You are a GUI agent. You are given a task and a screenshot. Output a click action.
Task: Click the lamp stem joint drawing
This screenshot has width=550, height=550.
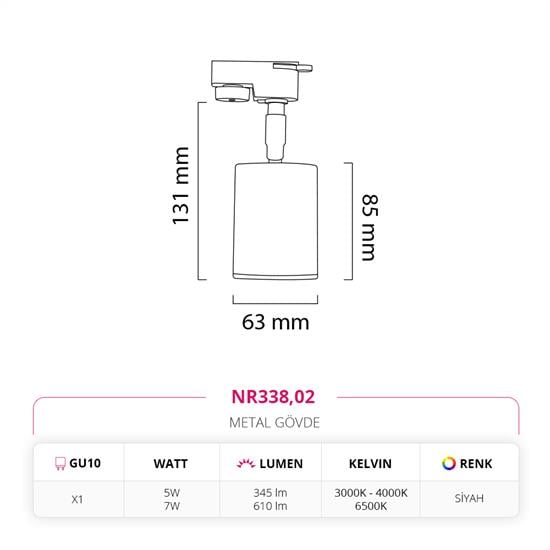276,132
